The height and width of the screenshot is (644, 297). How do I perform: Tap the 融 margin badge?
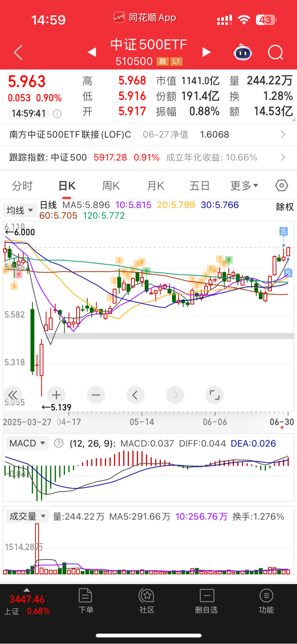coord(162,61)
